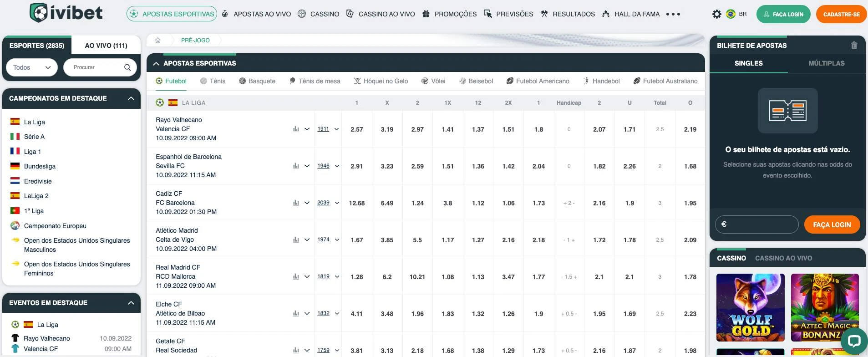Click orange Faça Login in bet slip
This screenshot has height=357, width=868.
tap(832, 224)
